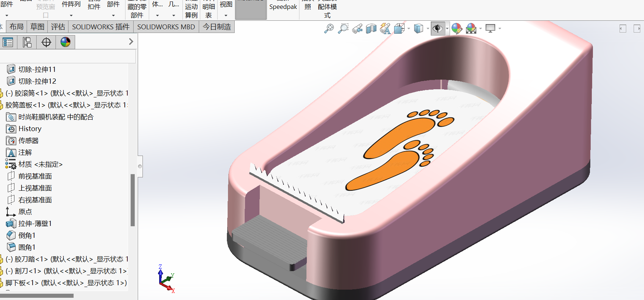The height and width of the screenshot is (300, 644).
Task: Open the dropdown arrow under 体...
Action: coord(157,16)
